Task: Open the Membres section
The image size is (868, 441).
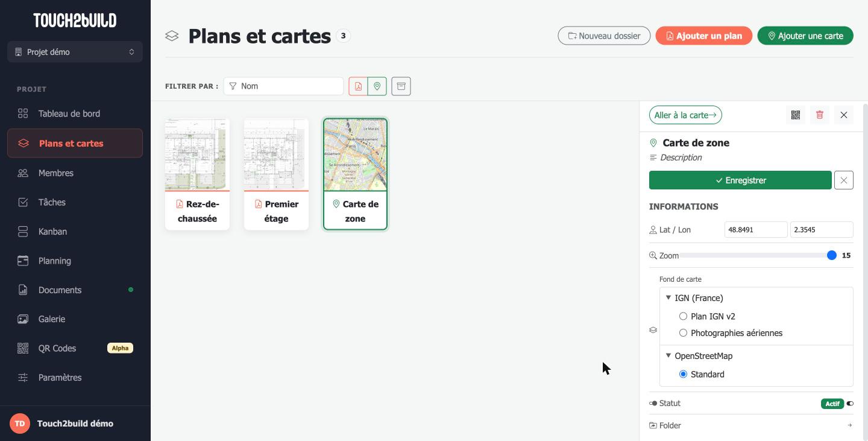Action: 75,173
